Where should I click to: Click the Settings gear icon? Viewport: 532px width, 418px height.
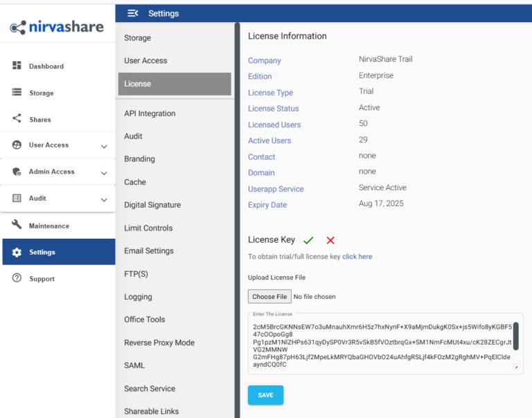pos(17,252)
